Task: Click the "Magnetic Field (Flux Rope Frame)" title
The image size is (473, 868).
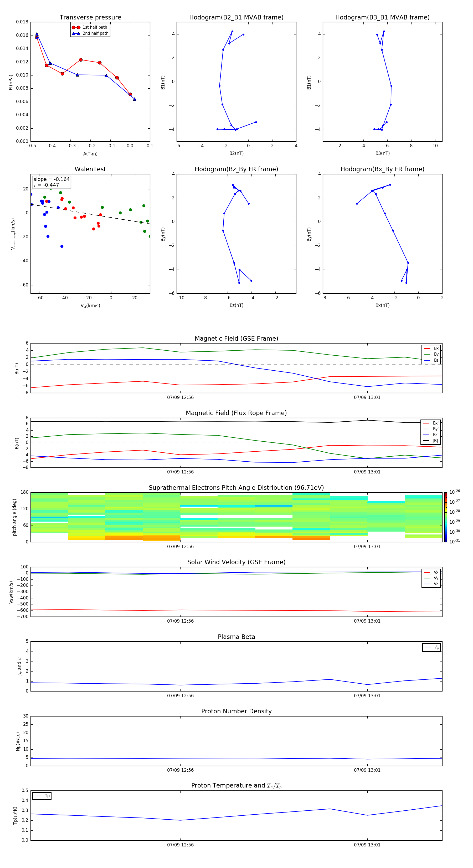Action: (236, 413)
